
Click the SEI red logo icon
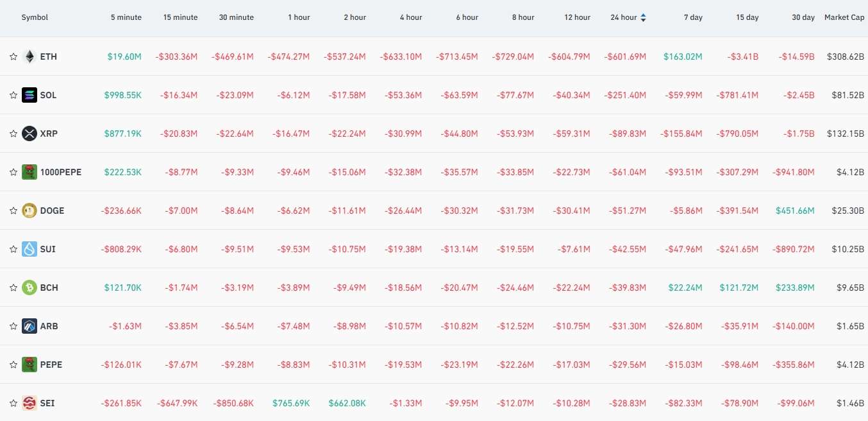point(29,403)
